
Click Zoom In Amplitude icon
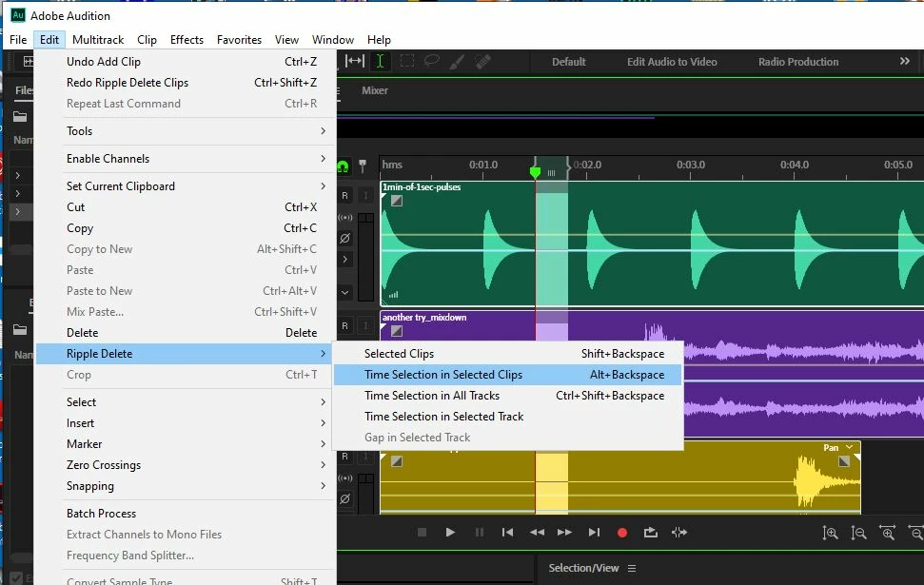[x=831, y=533]
